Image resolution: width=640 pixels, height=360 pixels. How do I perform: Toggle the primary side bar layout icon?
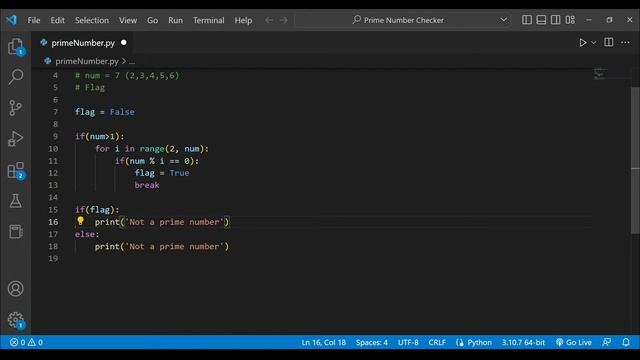pos(527,20)
